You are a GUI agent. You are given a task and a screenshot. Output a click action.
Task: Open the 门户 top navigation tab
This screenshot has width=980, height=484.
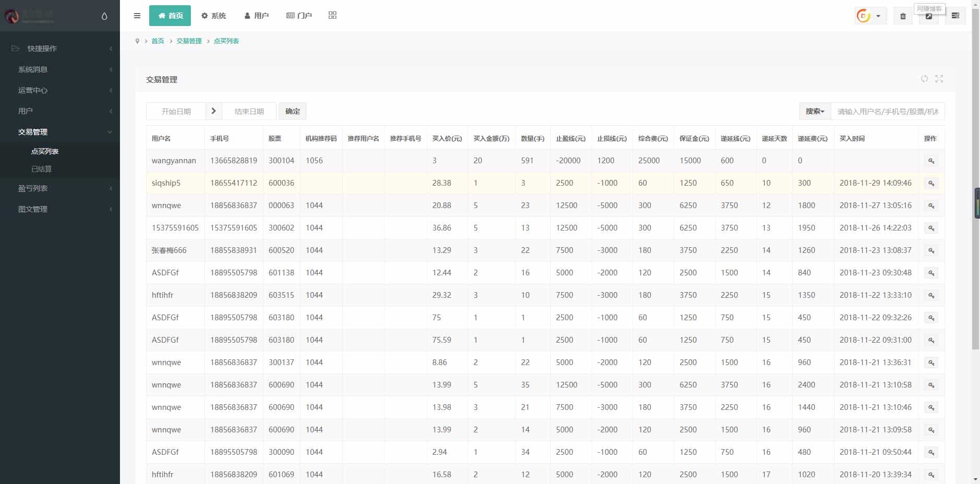(x=299, y=16)
